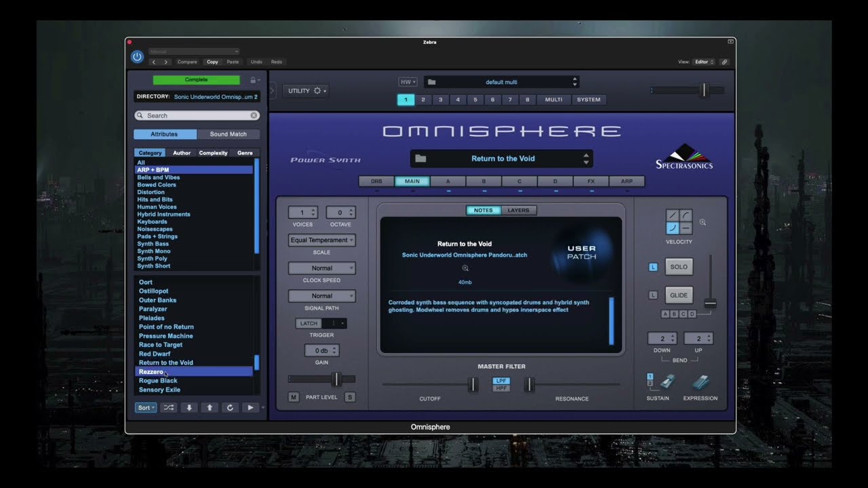The image size is (868, 488).
Task: Select the HPF master filter mode
Action: [502, 388]
